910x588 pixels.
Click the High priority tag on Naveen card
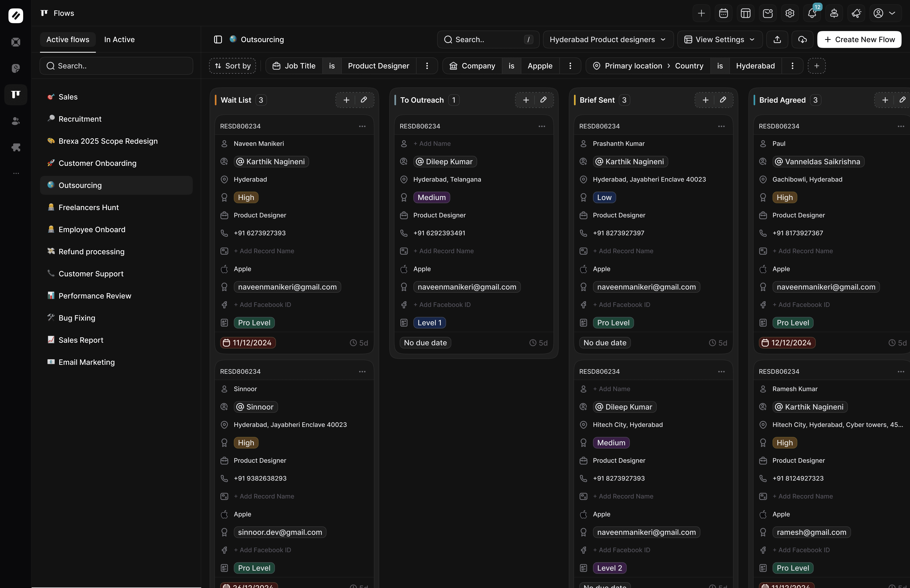coord(246,197)
